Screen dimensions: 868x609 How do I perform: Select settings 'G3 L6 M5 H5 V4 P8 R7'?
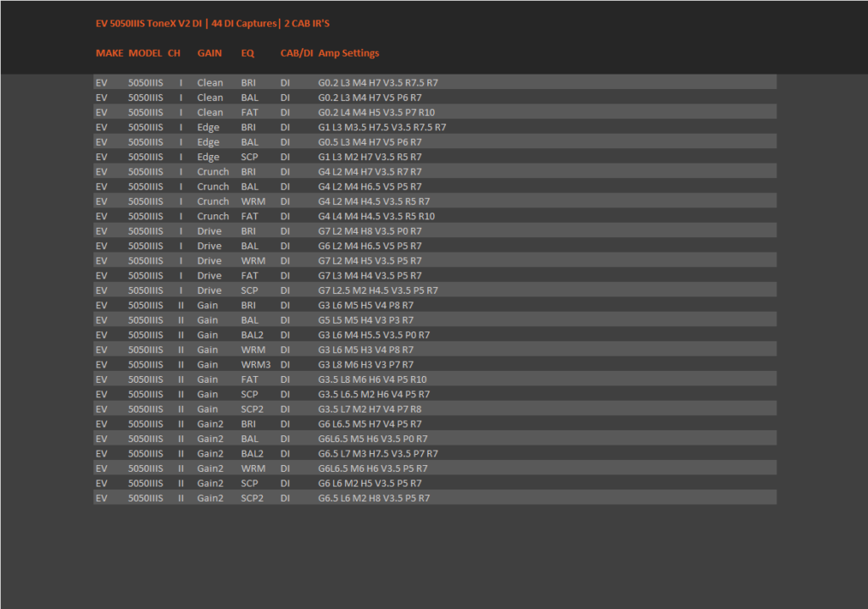[366, 305]
